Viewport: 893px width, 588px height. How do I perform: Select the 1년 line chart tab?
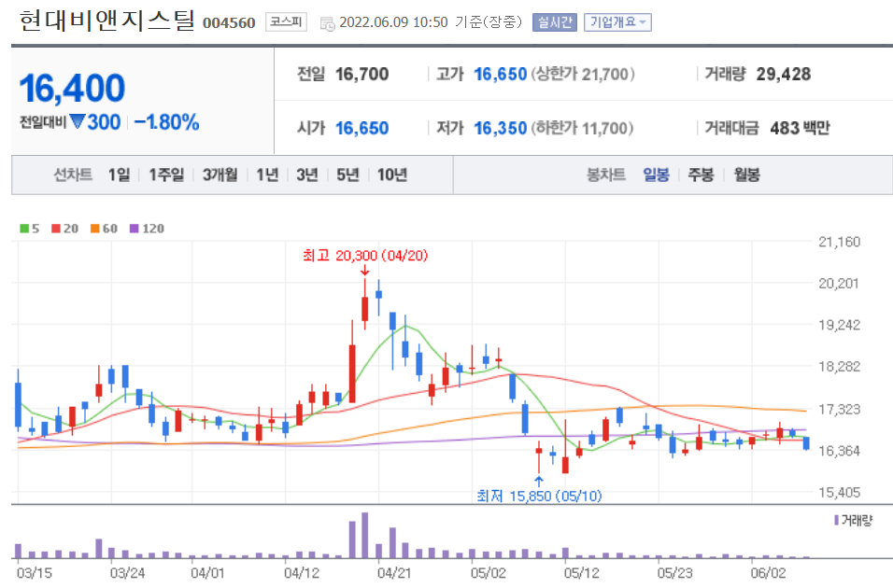point(267,175)
